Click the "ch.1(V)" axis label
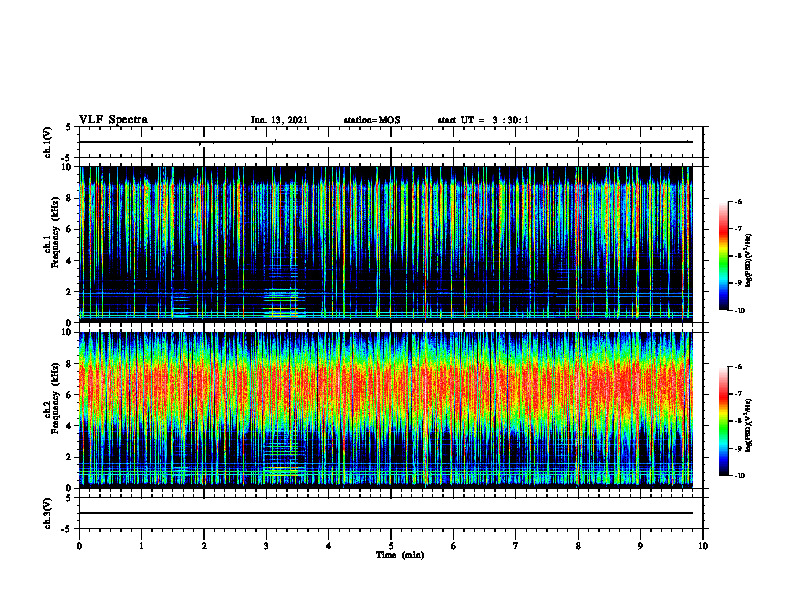792x612 pixels. point(48,142)
